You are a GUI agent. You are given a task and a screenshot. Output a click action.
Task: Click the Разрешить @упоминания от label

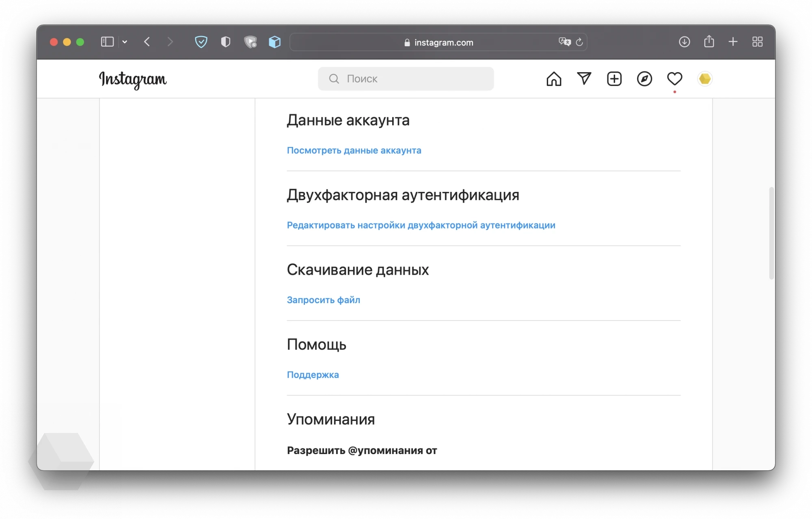(x=362, y=450)
